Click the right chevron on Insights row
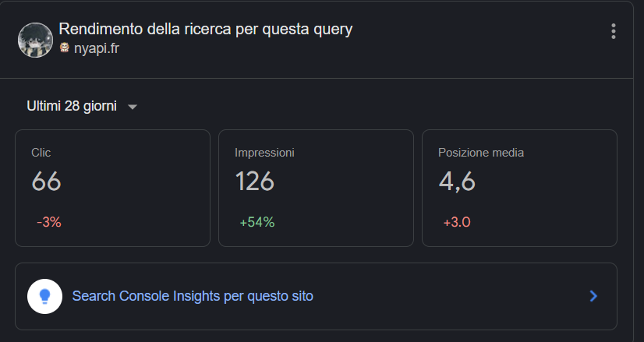Viewport: 644px width, 342px height. [593, 296]
